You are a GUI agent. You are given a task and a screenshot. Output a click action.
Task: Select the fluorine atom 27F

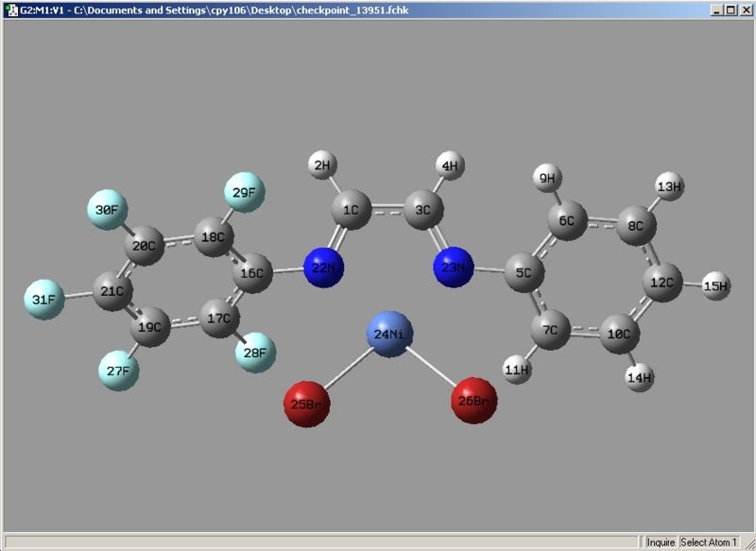coord(119,370)
